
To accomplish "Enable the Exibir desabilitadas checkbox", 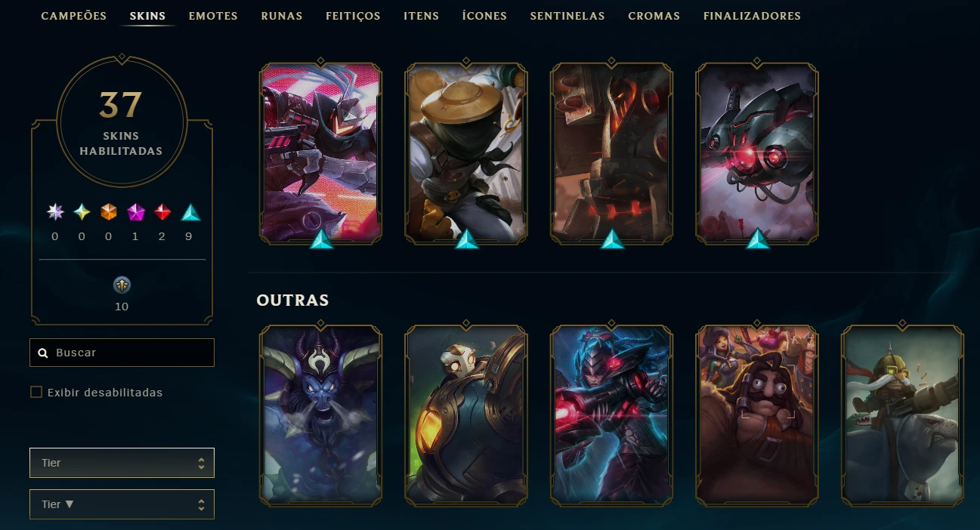I will (x=36, y=392).
